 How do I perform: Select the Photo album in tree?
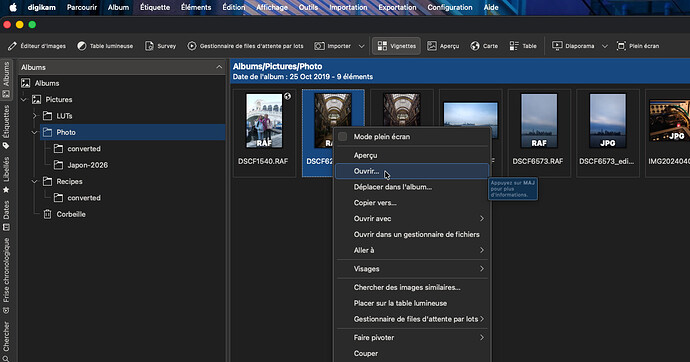pos(132,132)
